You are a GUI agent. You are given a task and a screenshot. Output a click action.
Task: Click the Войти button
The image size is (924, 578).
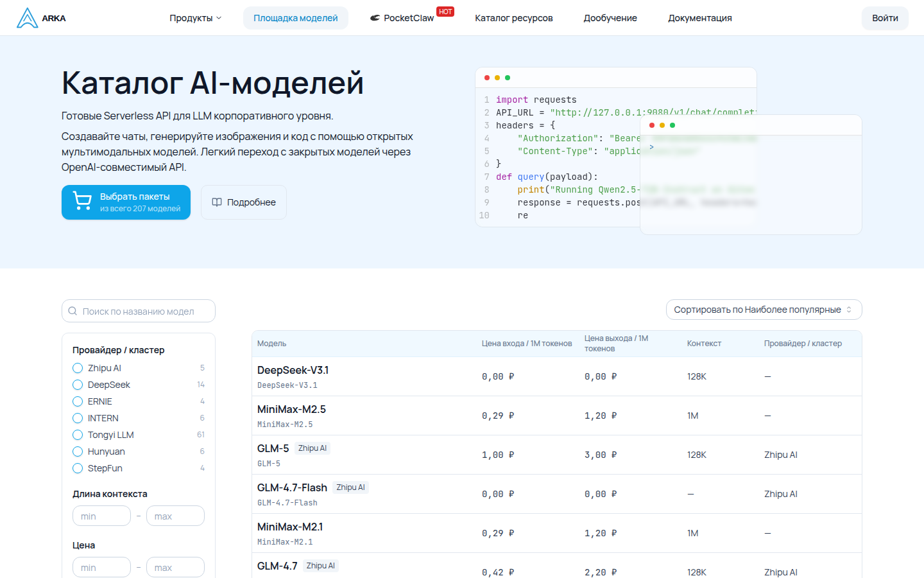(885, 18)
